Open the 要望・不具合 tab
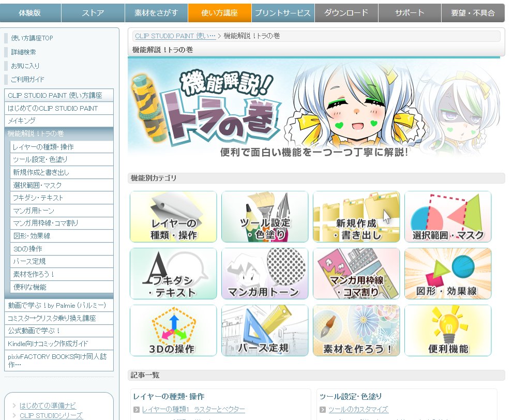 473,13
